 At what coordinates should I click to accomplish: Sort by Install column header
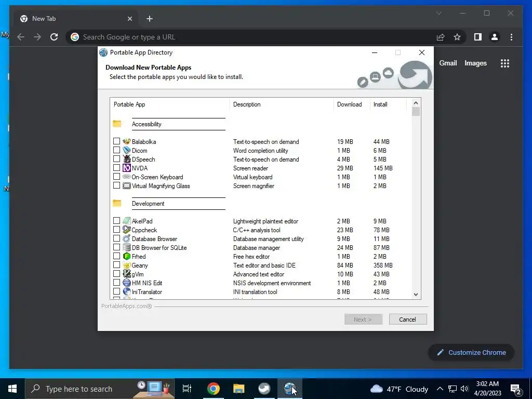[x=388, y=104]
